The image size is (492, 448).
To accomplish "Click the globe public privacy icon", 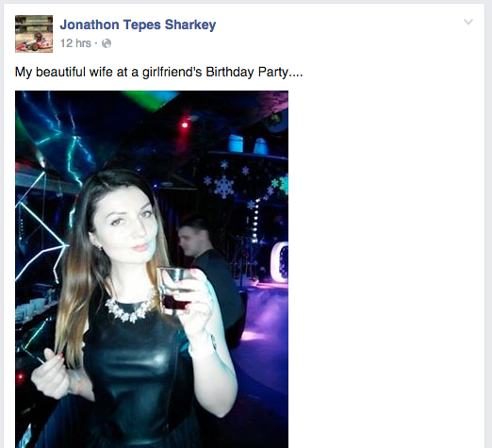I will click(107, 43).
